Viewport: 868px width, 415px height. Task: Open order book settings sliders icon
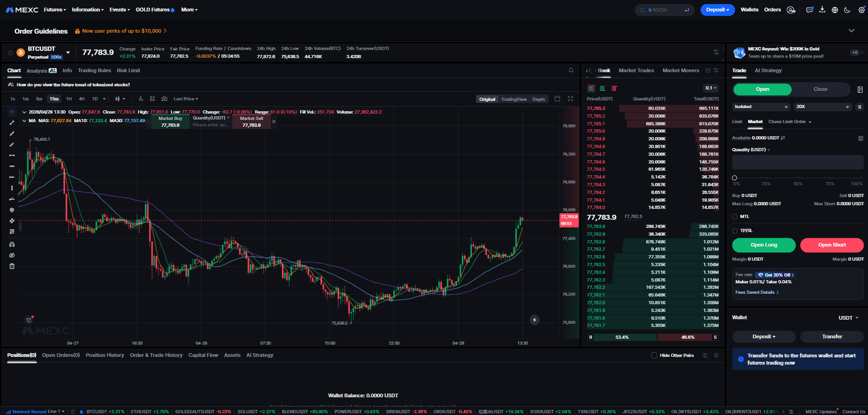(x=716, y=70)
